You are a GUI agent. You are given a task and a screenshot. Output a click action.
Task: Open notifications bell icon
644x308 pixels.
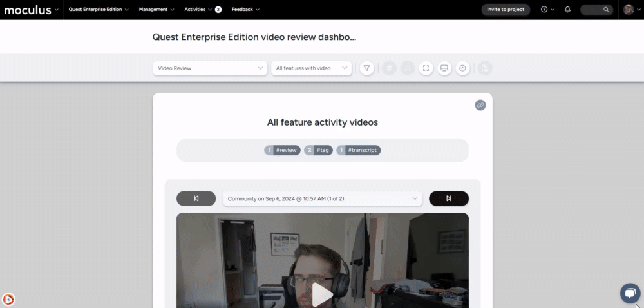tap(567, 10)
